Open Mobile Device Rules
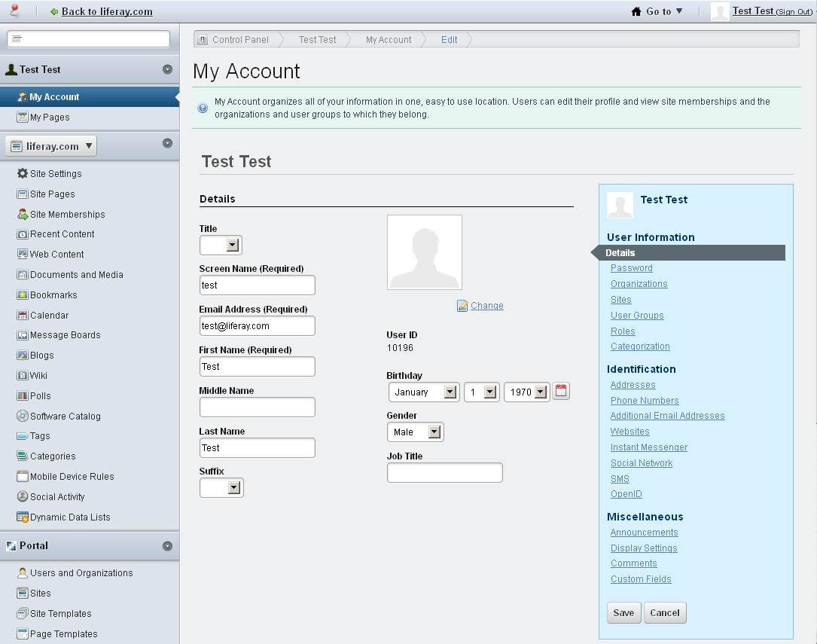 click(x=69, y=476)
